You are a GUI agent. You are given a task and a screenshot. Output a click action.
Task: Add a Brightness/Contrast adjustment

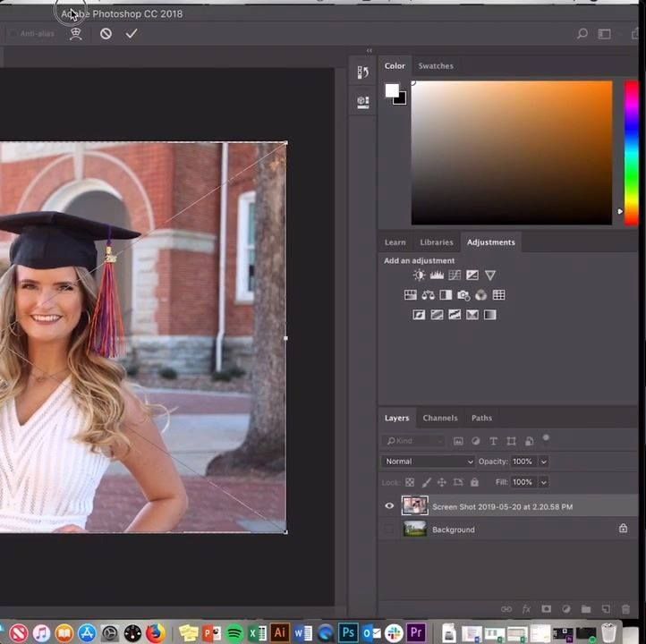[419, 275]
